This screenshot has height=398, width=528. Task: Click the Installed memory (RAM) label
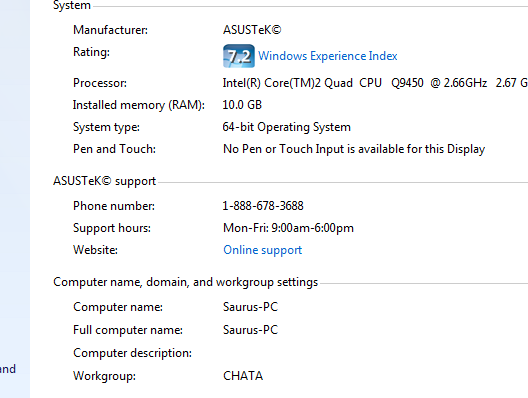point(139,105)
